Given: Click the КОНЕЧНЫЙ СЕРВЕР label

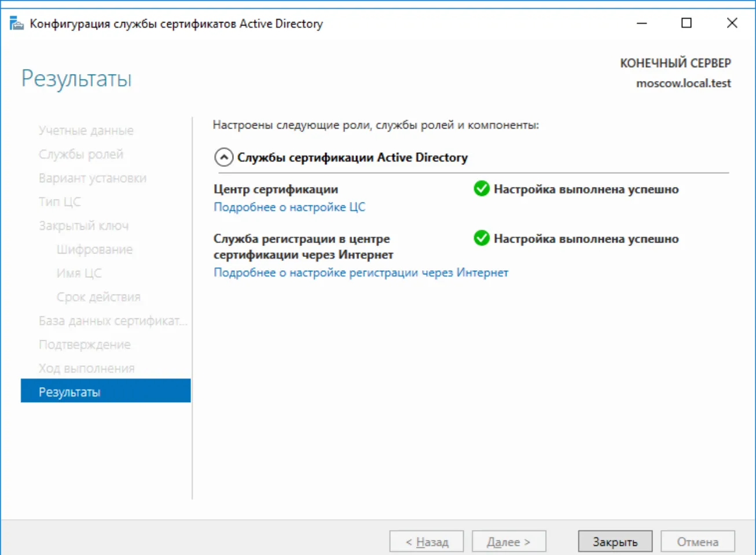Looking at the screenshot, I should point(676,63).
